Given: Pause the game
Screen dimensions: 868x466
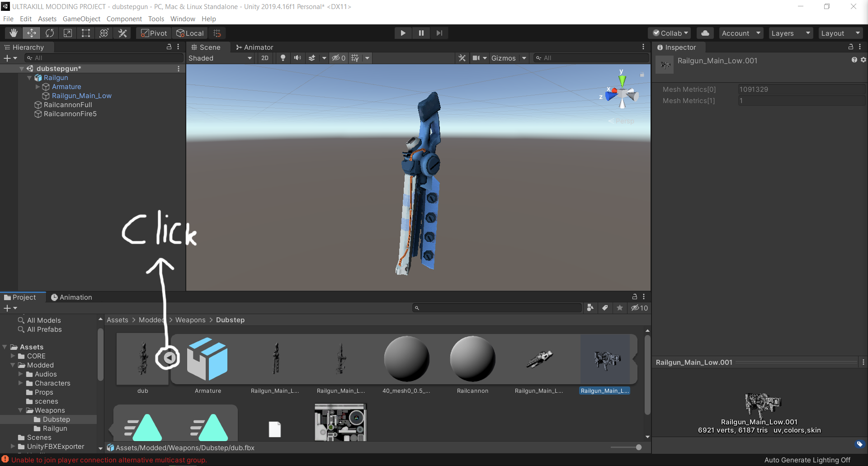Looking at the screenshot, I should click(421, 33).
